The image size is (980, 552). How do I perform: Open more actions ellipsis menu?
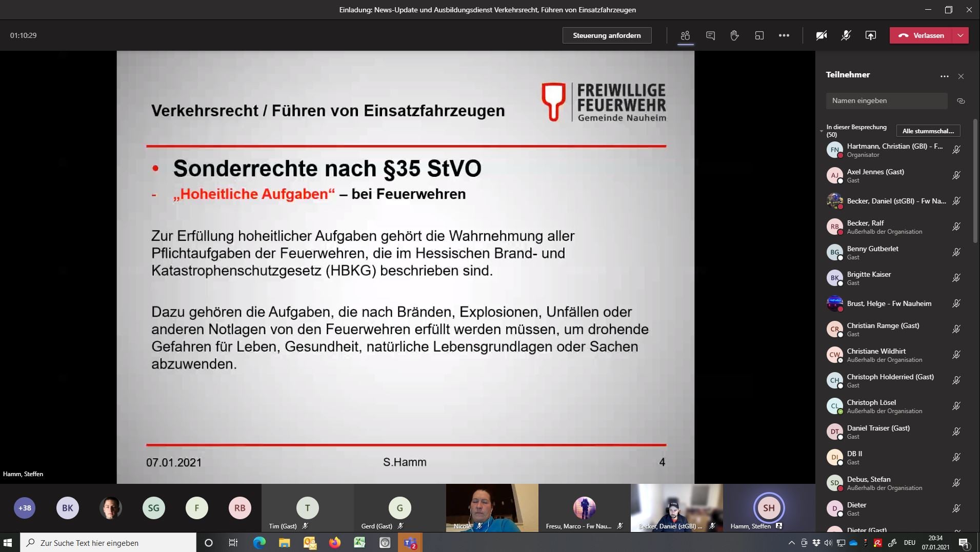tap(784, 35)
